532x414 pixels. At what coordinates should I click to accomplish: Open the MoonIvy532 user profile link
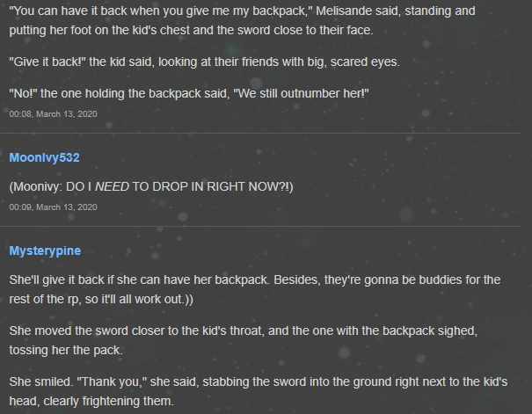(44, 157)
